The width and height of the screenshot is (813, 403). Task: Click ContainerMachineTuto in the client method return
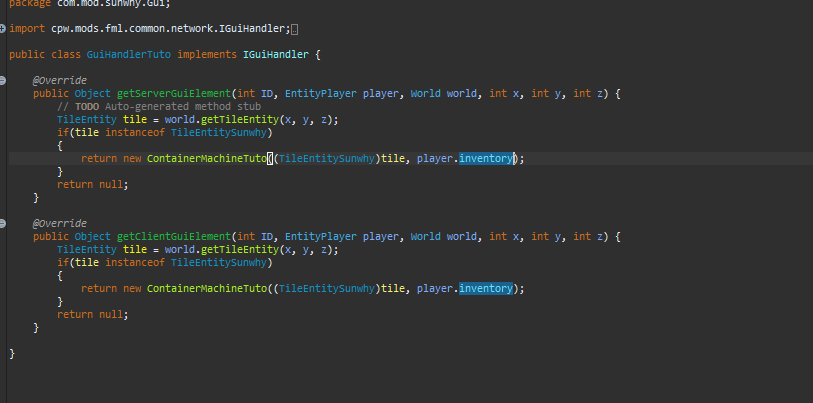click(207, 288)
